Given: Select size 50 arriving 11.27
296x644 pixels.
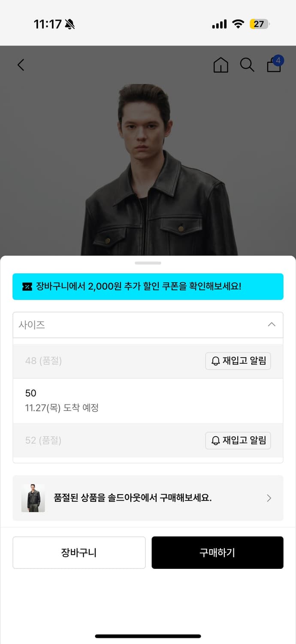Looking at the screenshot, I should (x=148, y=400).
